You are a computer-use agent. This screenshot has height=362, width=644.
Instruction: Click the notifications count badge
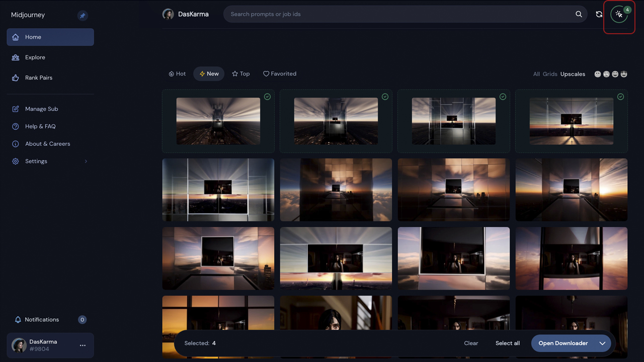82,320
